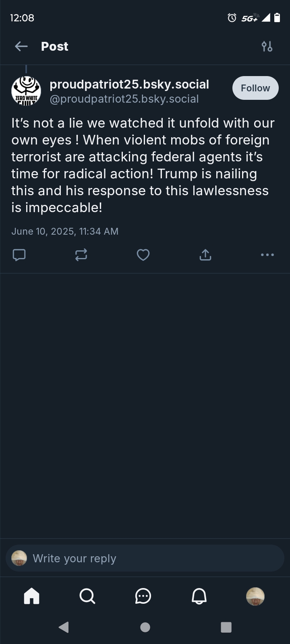
Task: Tap the repost arrows icon
Action: [81, 255]
